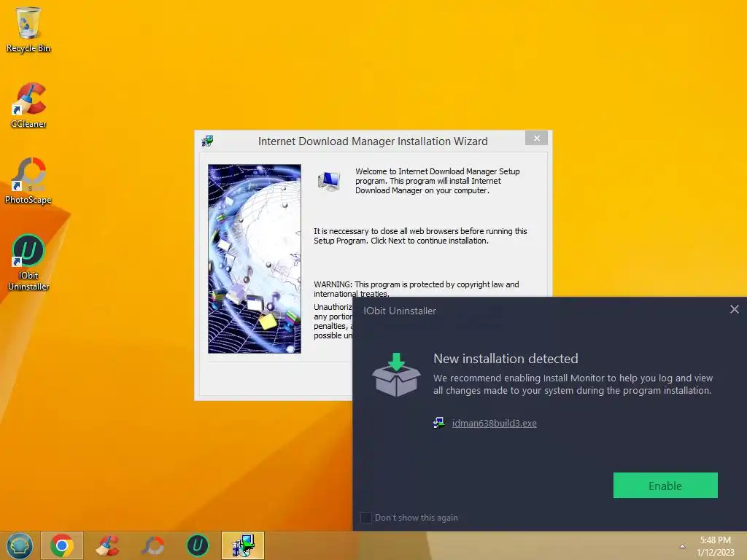Click the IDM wizard title bar icon
The width and height of the screenshot is (747, 560).
[207, 141]
